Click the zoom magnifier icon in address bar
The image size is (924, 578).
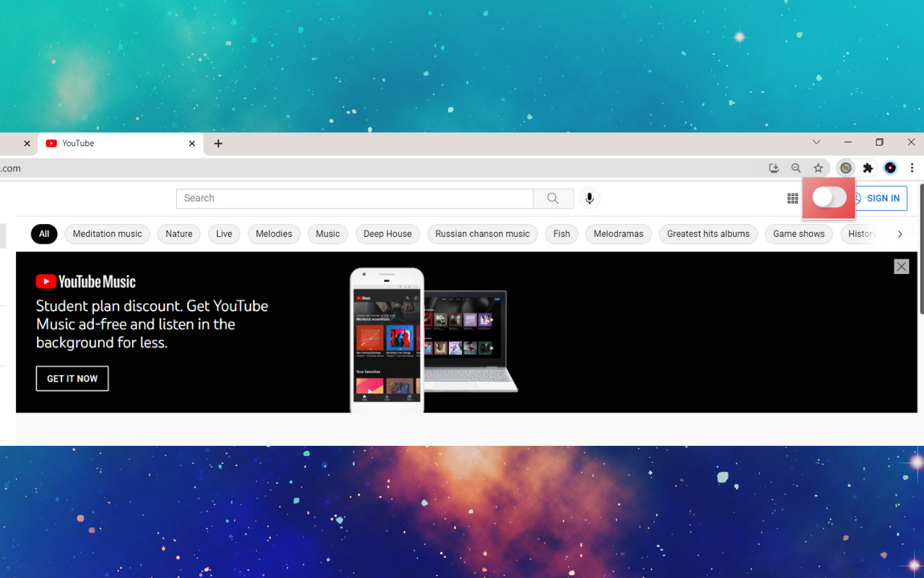(x=796, y=168)
